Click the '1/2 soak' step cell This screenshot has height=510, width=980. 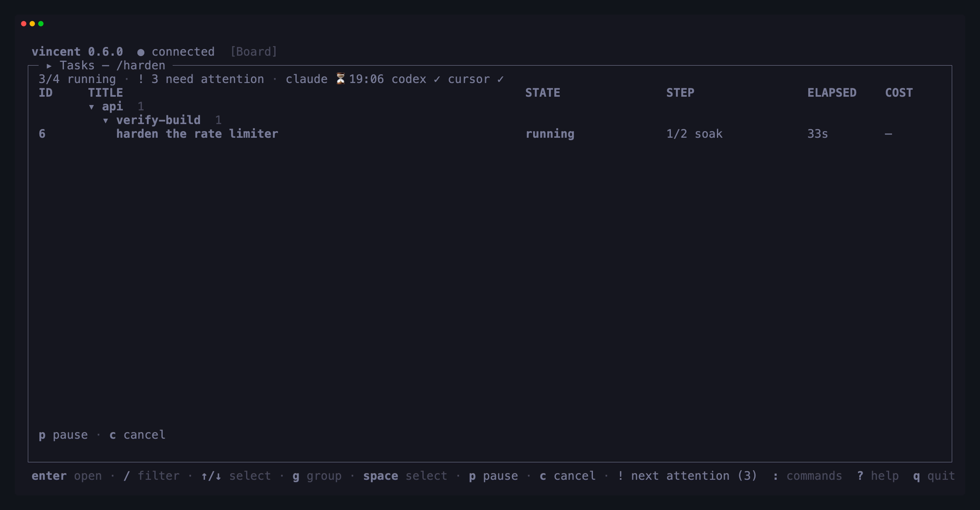pyautogui.click(x=695, y=134)
